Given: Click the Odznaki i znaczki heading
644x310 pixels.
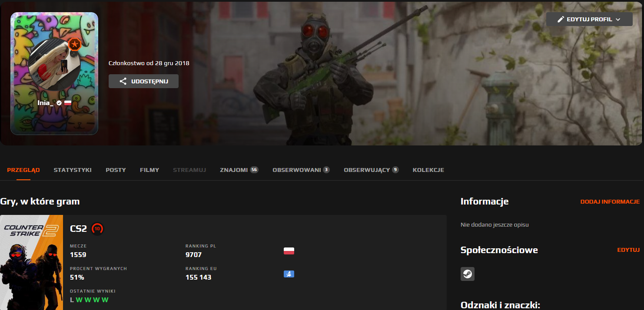Looking at the screenshot, I should click(500, 305).
